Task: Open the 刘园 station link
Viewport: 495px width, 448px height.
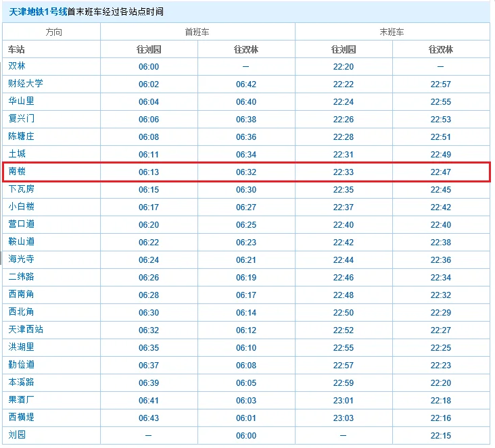Action: coord(17,435)
